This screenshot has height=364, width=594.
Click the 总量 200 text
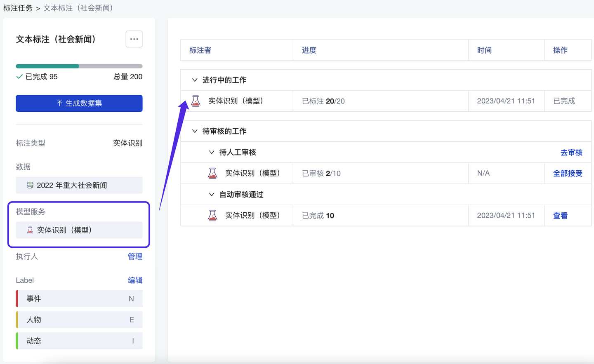[128, 77]
